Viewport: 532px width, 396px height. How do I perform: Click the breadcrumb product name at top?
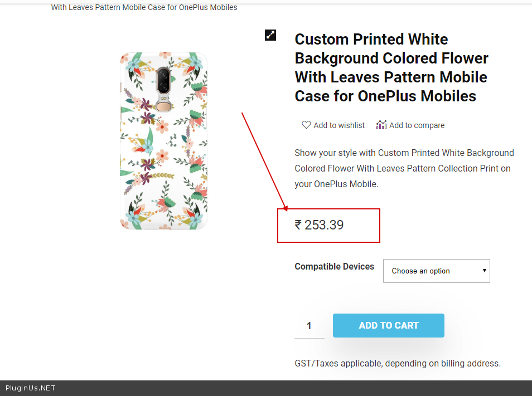144,7
